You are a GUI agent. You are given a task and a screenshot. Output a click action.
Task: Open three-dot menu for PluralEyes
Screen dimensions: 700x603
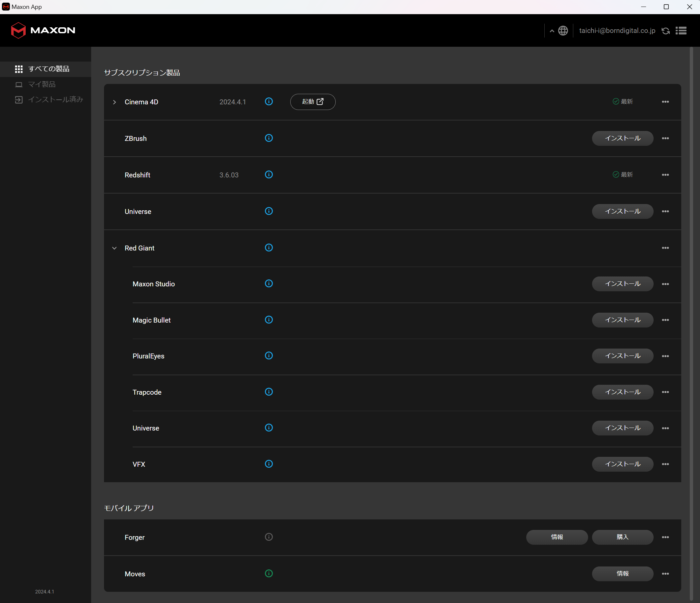coord(665,356)
